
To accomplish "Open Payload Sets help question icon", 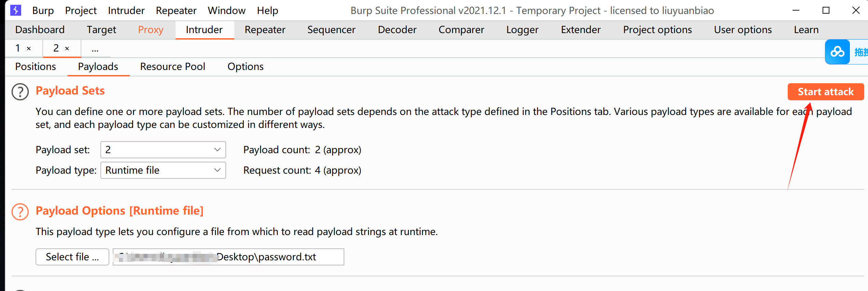I will coord(20,92).
